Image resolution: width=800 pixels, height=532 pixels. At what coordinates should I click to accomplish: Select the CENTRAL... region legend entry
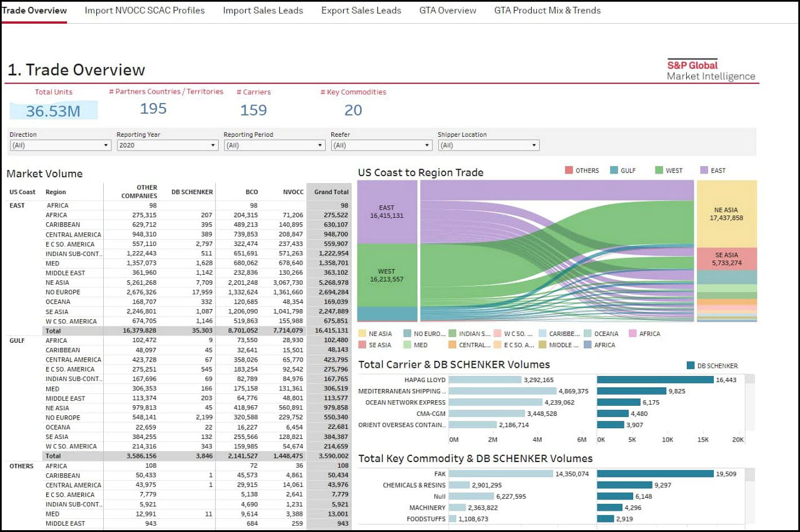click(468, 345)
